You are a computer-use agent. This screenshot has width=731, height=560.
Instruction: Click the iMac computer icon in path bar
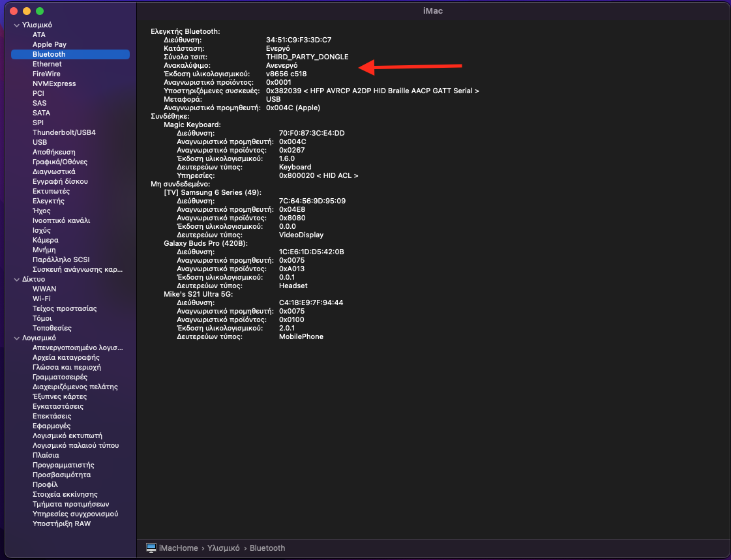pos(151,548)
